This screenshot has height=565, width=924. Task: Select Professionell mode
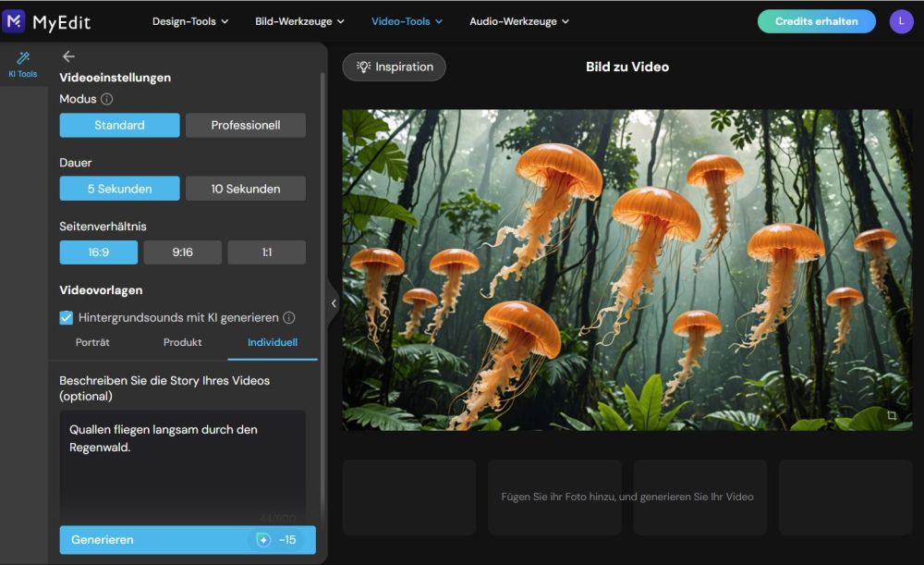pos(246,125)
